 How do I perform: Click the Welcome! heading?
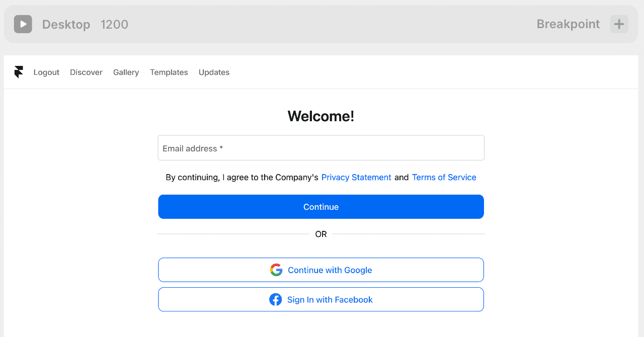(321, 116)
